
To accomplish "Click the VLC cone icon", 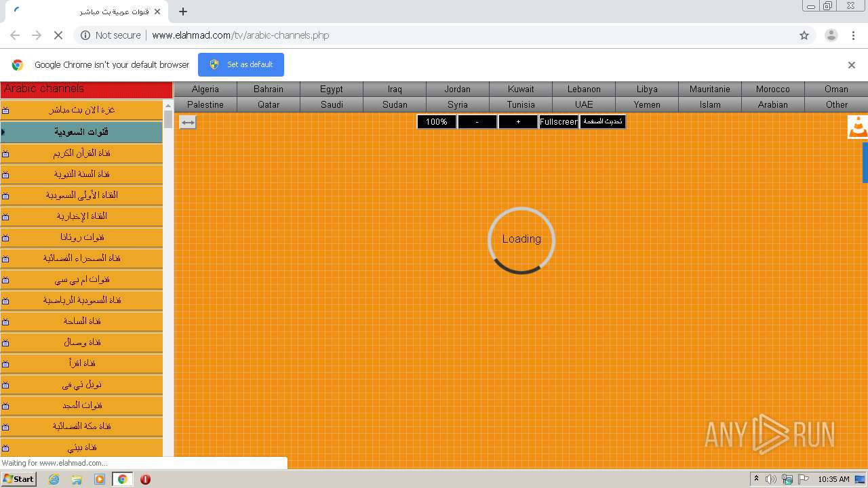I will tap(859, 127).
